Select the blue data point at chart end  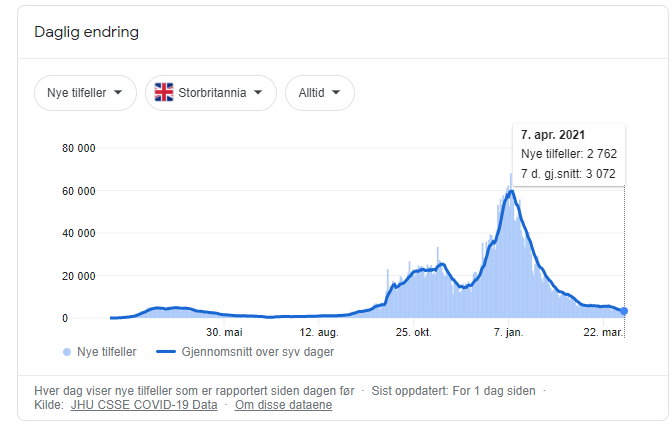(624, 312)
